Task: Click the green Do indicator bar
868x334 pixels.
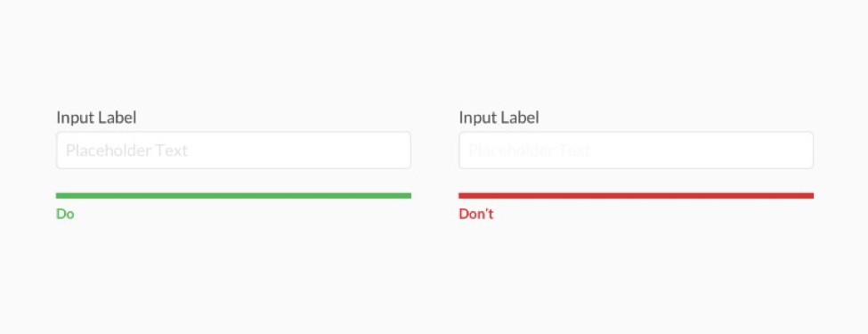Action: 233,196
